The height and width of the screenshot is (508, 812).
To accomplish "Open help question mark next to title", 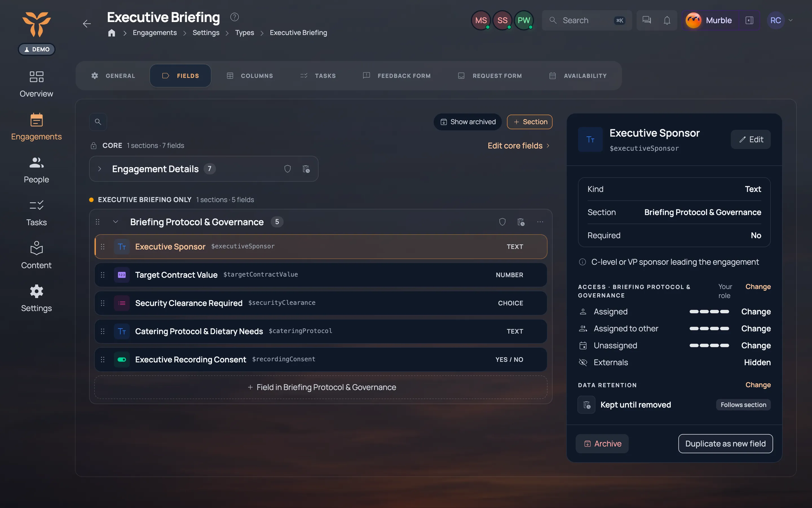I will tap(234, 17).
